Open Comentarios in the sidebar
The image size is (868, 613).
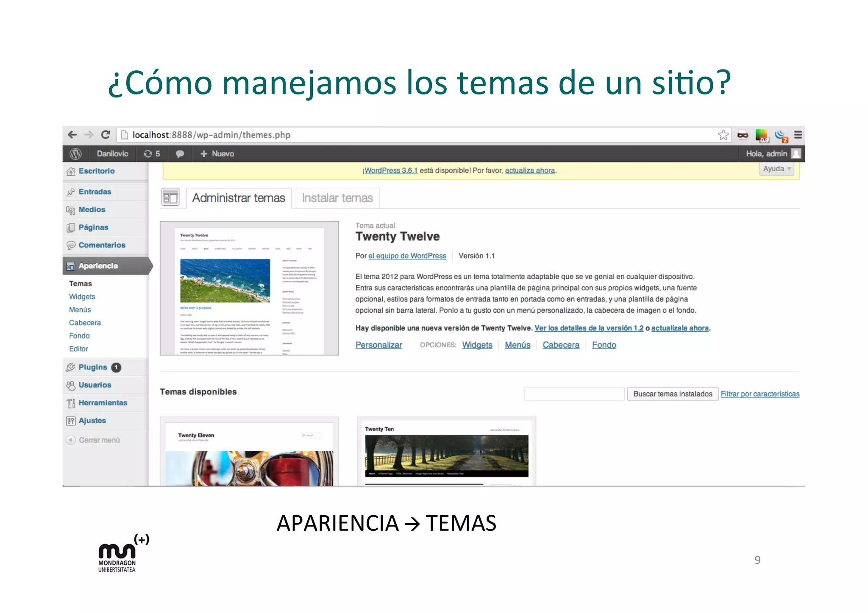tap(102, 245)
